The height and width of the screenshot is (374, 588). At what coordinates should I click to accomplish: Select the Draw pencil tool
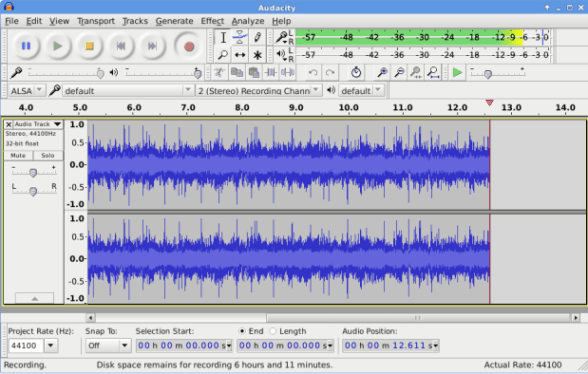[x=257, y=37]
